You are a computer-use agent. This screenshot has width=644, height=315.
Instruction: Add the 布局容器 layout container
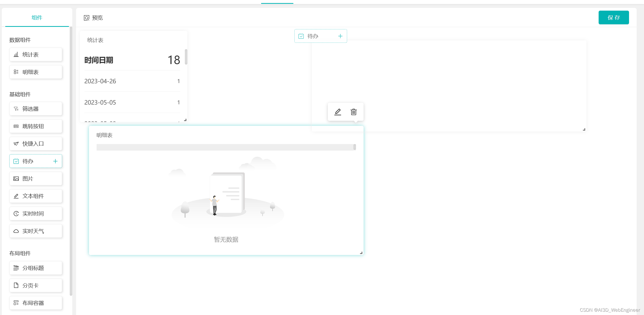pos(36,303)
